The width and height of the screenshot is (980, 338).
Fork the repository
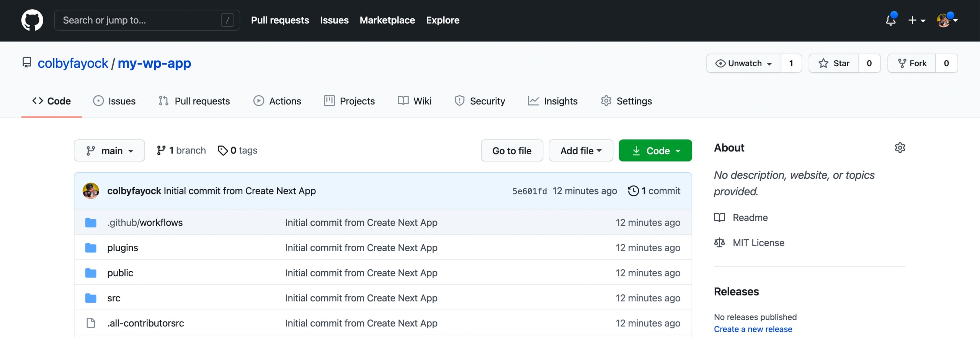911,63
